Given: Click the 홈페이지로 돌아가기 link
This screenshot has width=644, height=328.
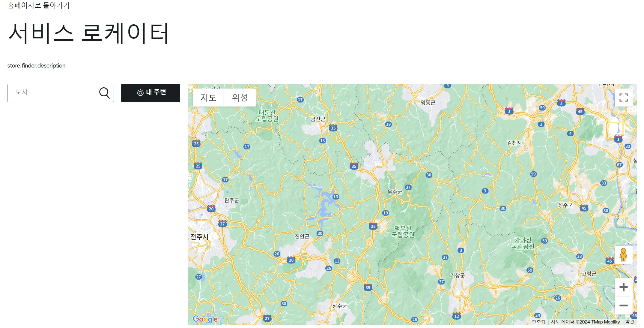Looking at the screenshot, I should [x=38, y=5].
